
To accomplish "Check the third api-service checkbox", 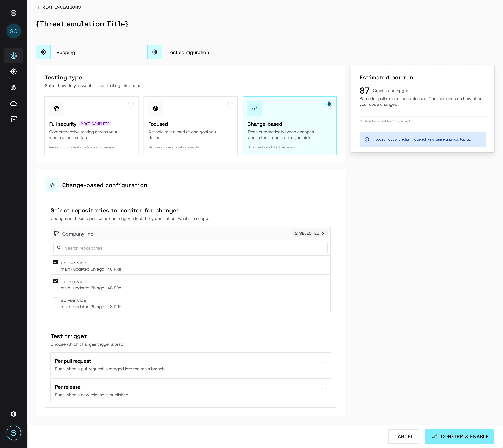I will tap(56, 300).
